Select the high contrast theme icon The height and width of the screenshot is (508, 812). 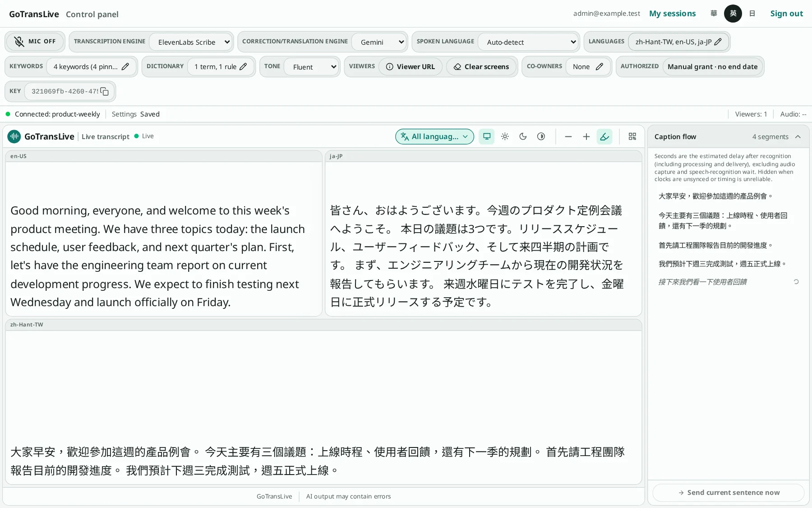tap(541, 136)
